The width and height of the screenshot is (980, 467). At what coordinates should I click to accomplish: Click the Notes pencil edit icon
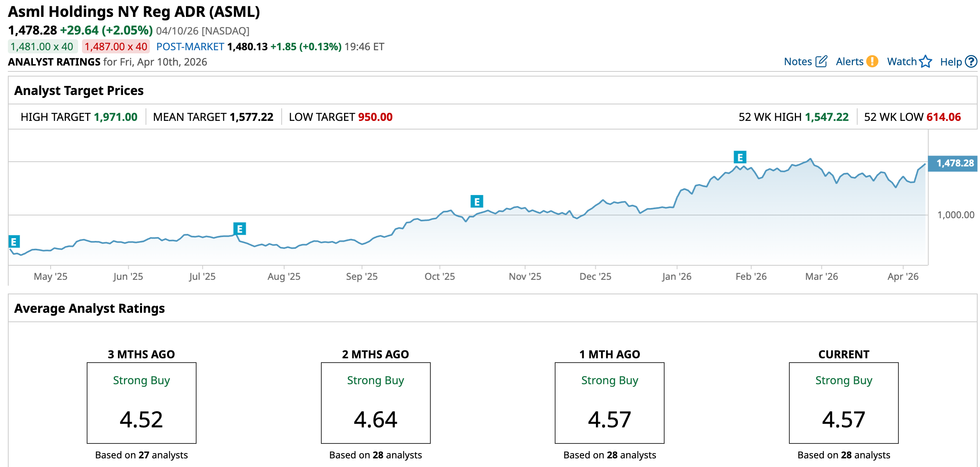pyautogui.click(x=821, y=62)
